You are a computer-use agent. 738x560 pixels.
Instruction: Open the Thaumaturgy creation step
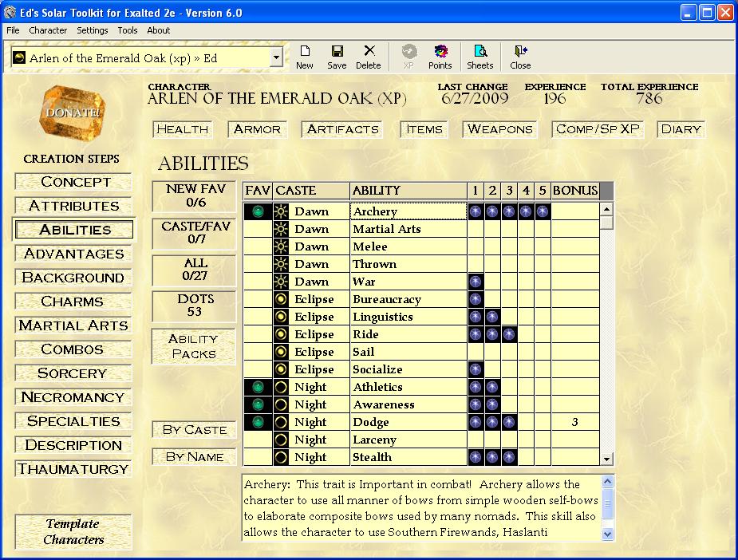(73, 469)
